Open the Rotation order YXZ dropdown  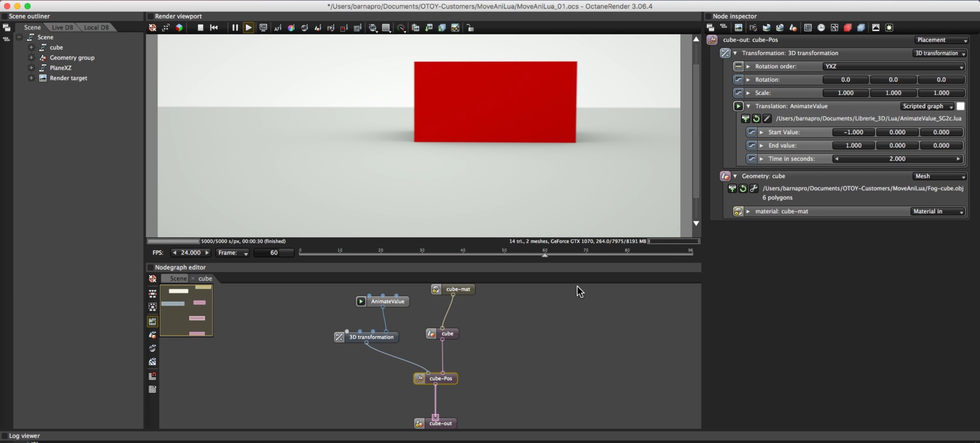pyautogui.click(x=893, y=67)
